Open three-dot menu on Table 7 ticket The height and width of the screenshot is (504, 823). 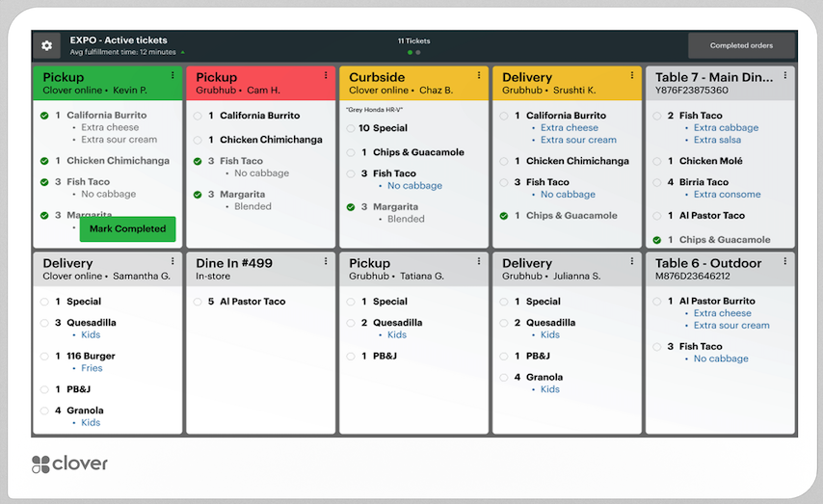coord(785,75)
